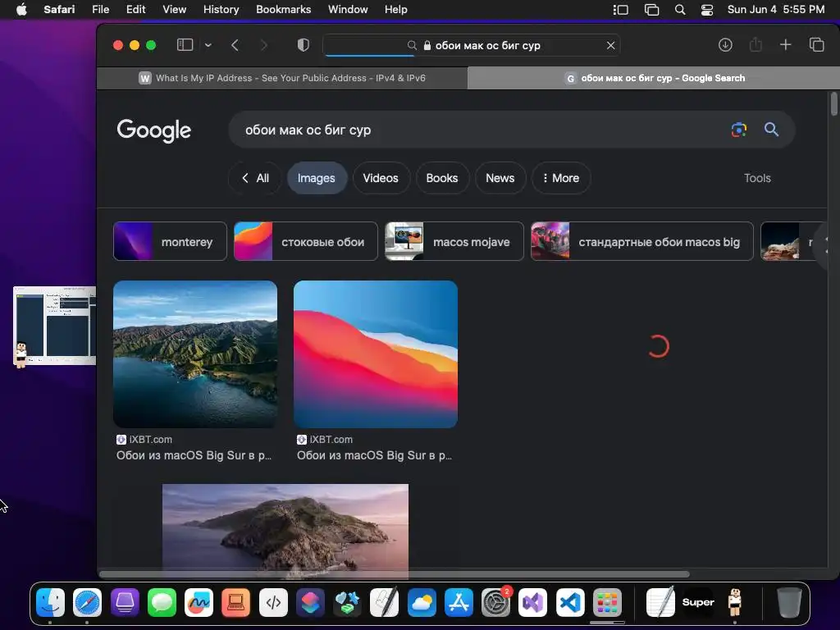Open the colorful Big Sur gradient wallpaper

coord(376,354)
